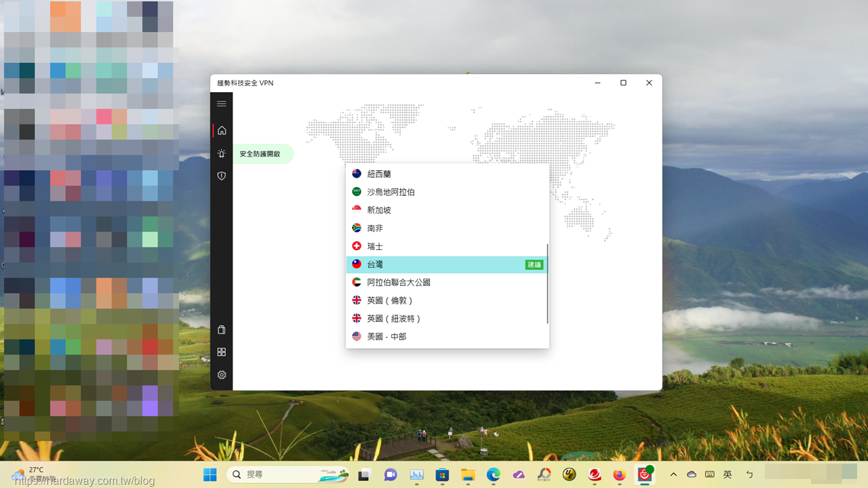Open Task View on the taskbar
The image size is (868, 488).
365,475
